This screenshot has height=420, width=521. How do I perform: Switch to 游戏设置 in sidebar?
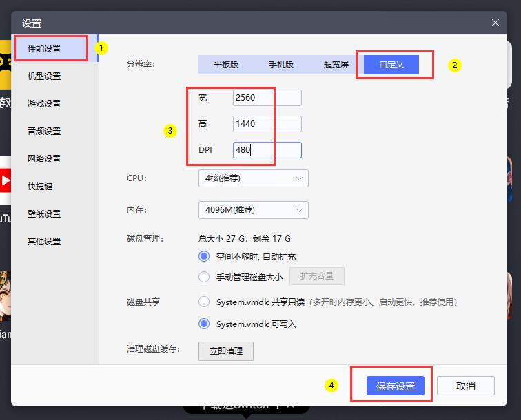click(45, 103)
